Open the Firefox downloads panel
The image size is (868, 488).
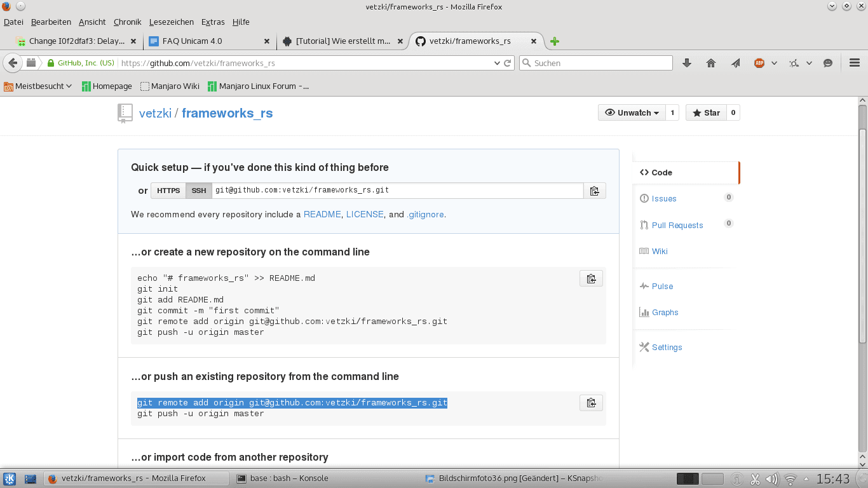(x=686, y=63)
